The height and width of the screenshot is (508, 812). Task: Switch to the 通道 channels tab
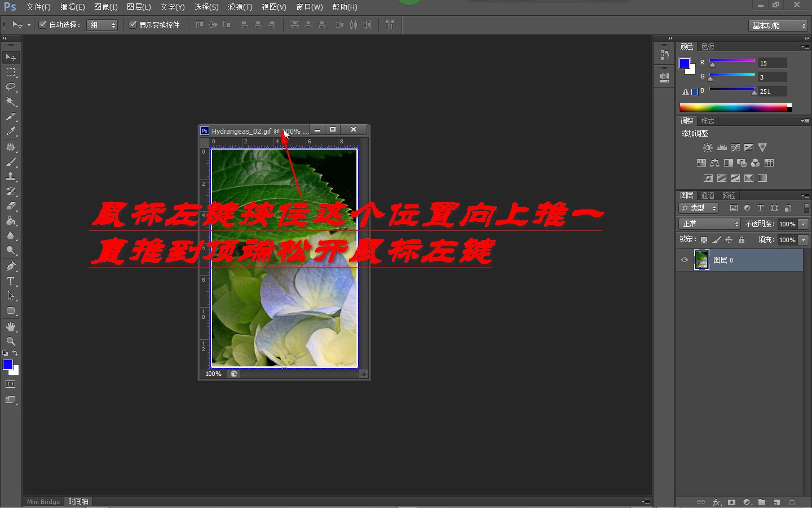click(x=707, y=195)
